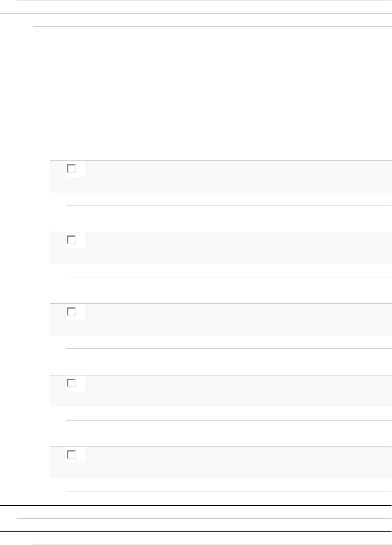Select the second gray shaded row
The width and height of the screenshot is (392, 545).
(x=230, y=248)
